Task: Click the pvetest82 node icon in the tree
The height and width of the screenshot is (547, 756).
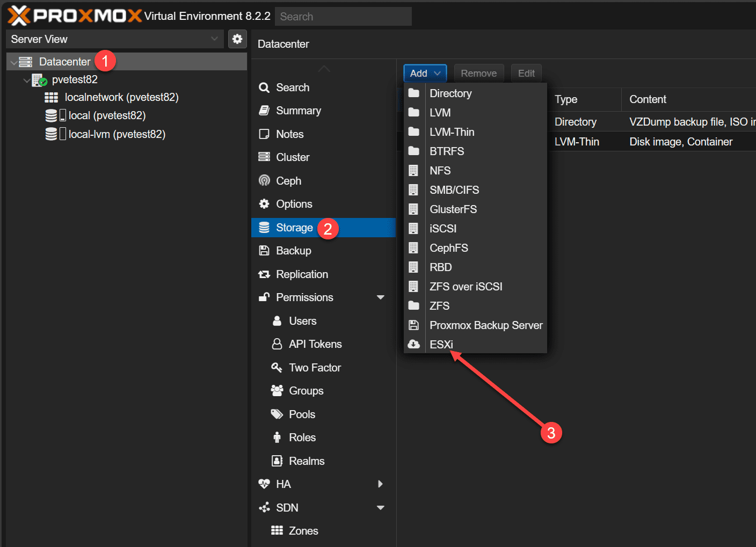Action: pos(39,80)
